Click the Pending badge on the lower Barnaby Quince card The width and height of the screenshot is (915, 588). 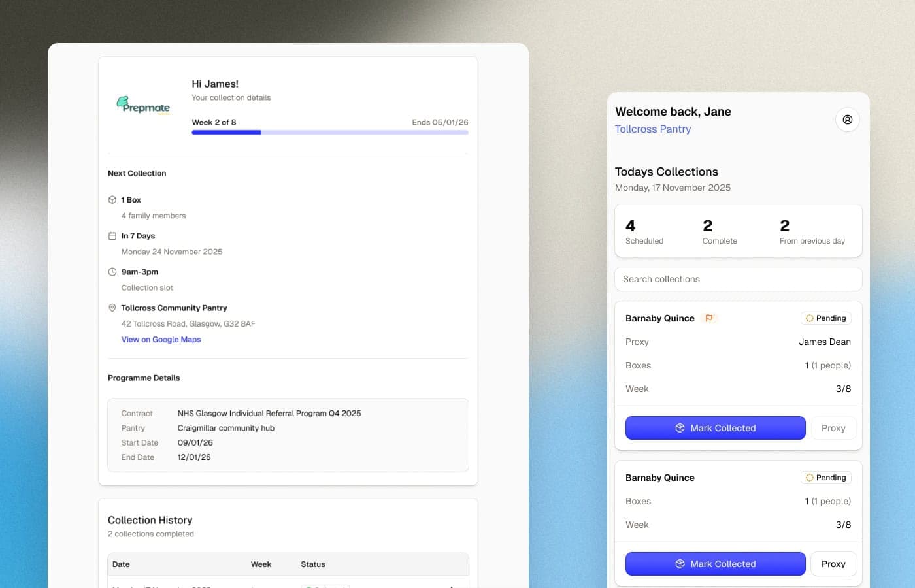coord(826,478)
